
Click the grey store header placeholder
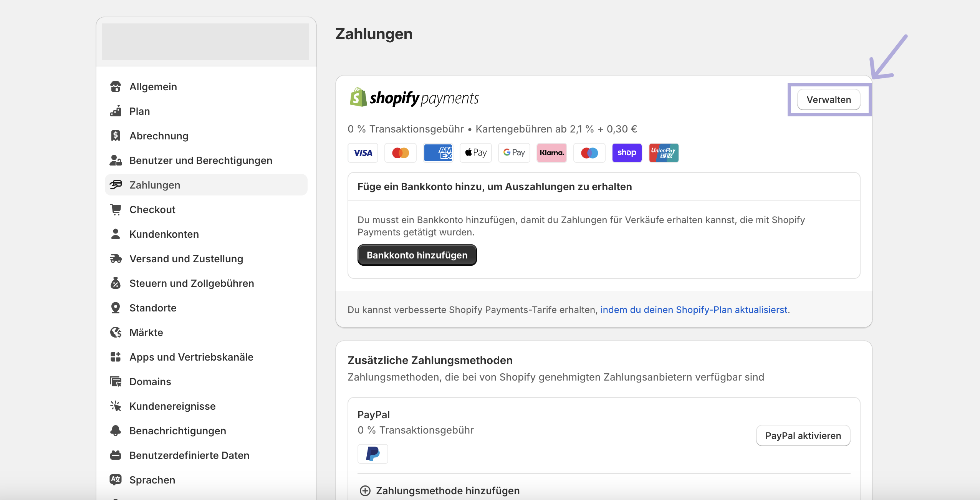coord(205,42)
